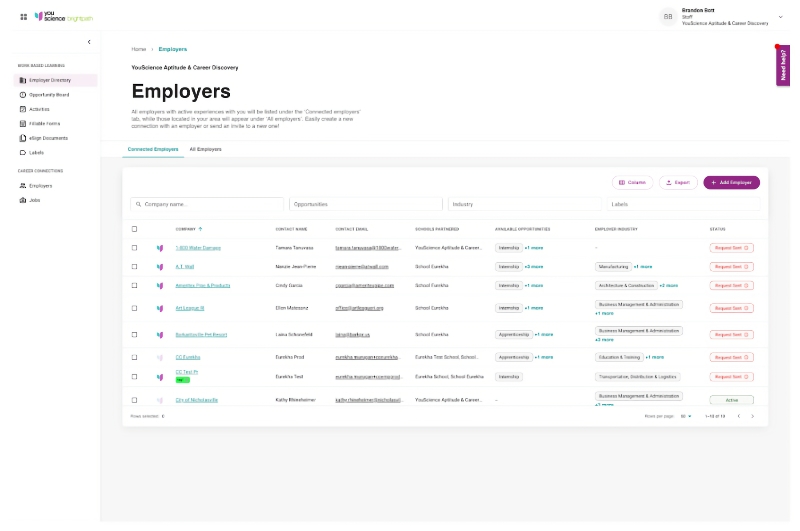Open the A.T. Wall company link
The height and width of the screenshot is (531, 800).
pos(185,267)
